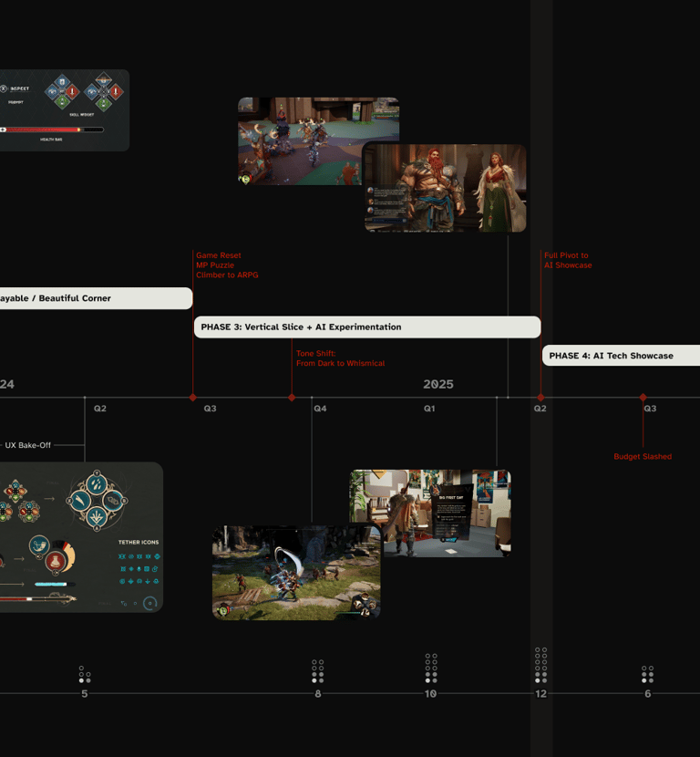Click the ornate red health bar in tether card
Image resolution: width=700 pixels, height=757 pixels.
pyautogui.click(x=37, y=598)
